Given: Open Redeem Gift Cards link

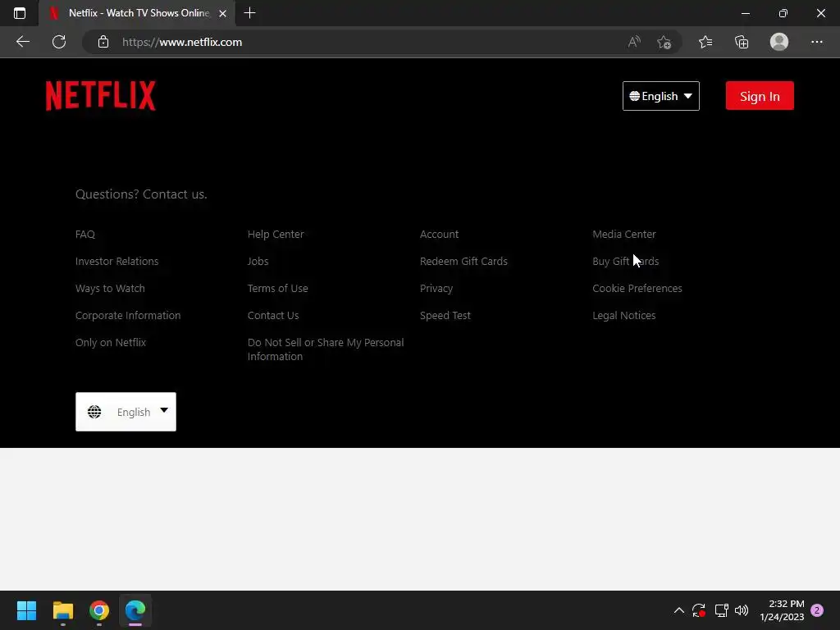Looking at the screenshot, I should [x=463, y=261].
